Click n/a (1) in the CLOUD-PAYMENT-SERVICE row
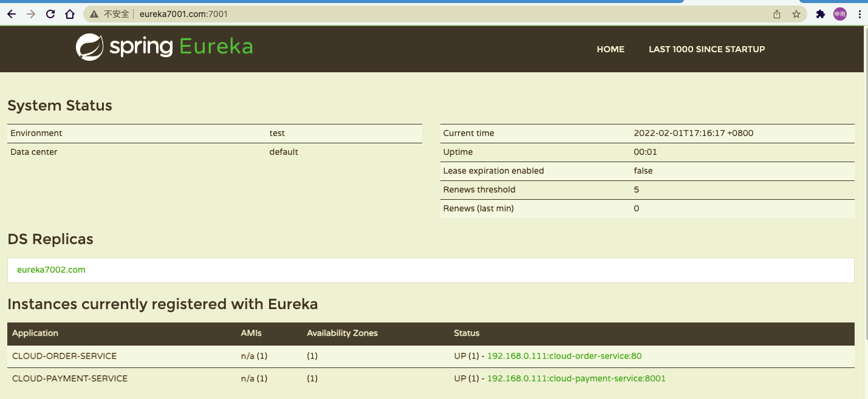 coord(254,378)
